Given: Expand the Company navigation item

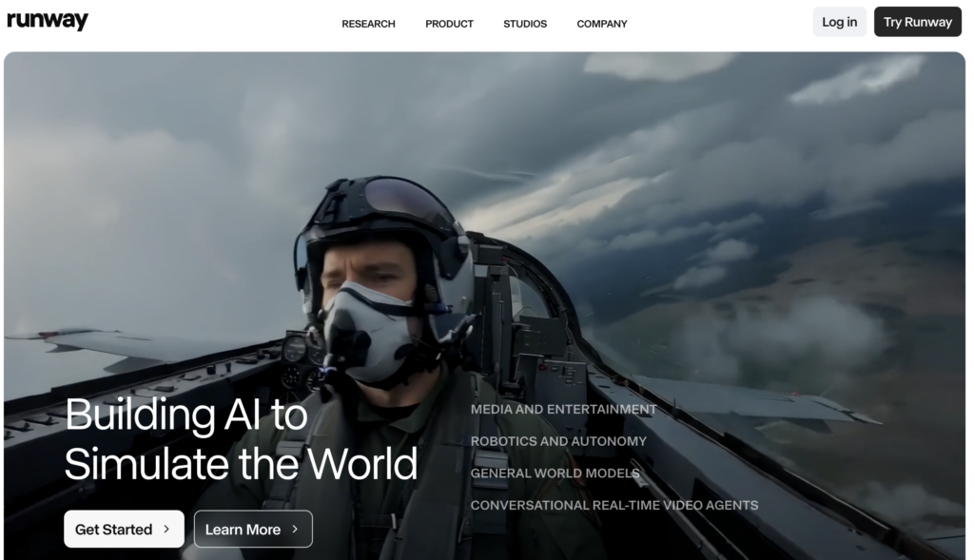Looking at the screenshot, I should [602, 24].
